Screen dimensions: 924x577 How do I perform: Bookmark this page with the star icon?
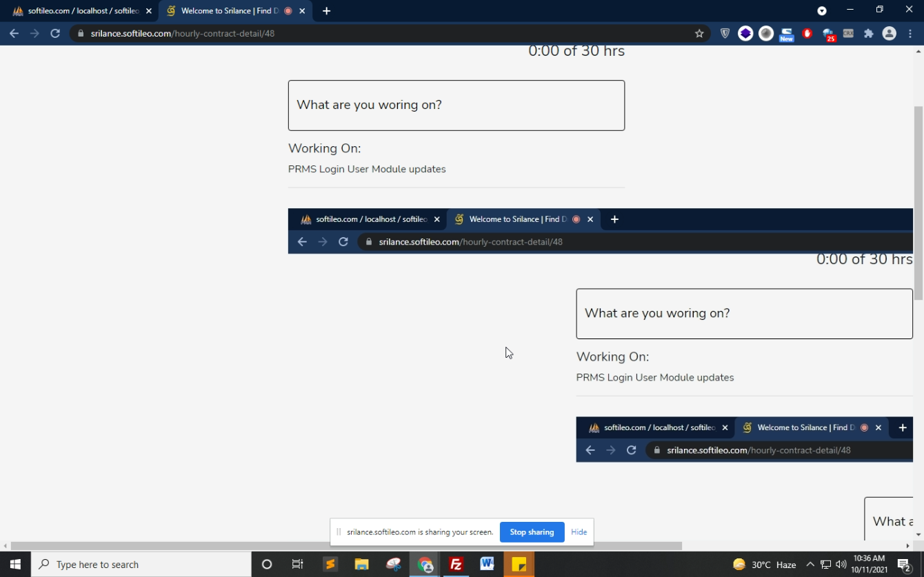(x=699, y=33)
